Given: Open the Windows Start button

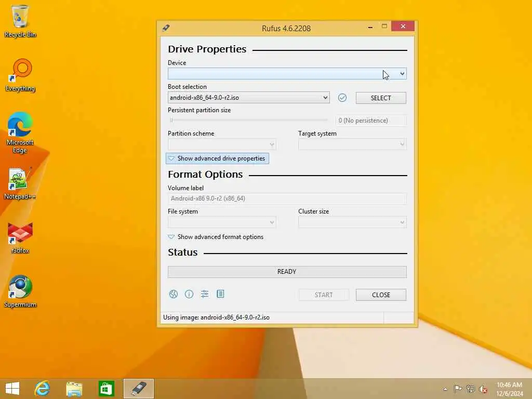Looking at the screenshot, I should pyautogui.click(x=12, y=389).
